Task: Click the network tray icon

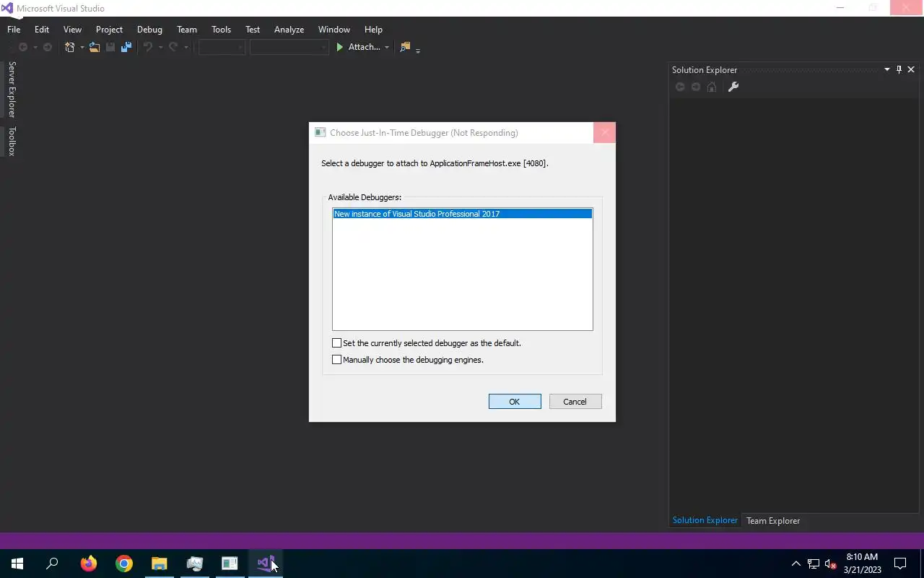Action: [x=814, y=564]
